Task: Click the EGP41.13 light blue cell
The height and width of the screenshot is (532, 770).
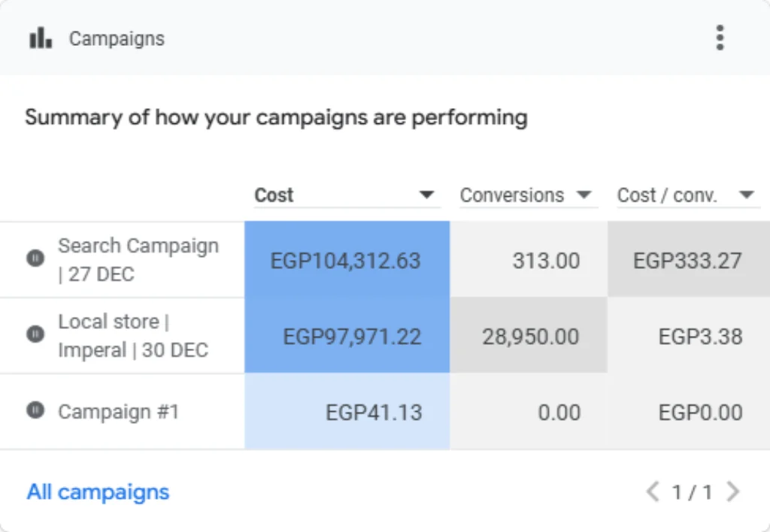Action: [x=347, y=411]
